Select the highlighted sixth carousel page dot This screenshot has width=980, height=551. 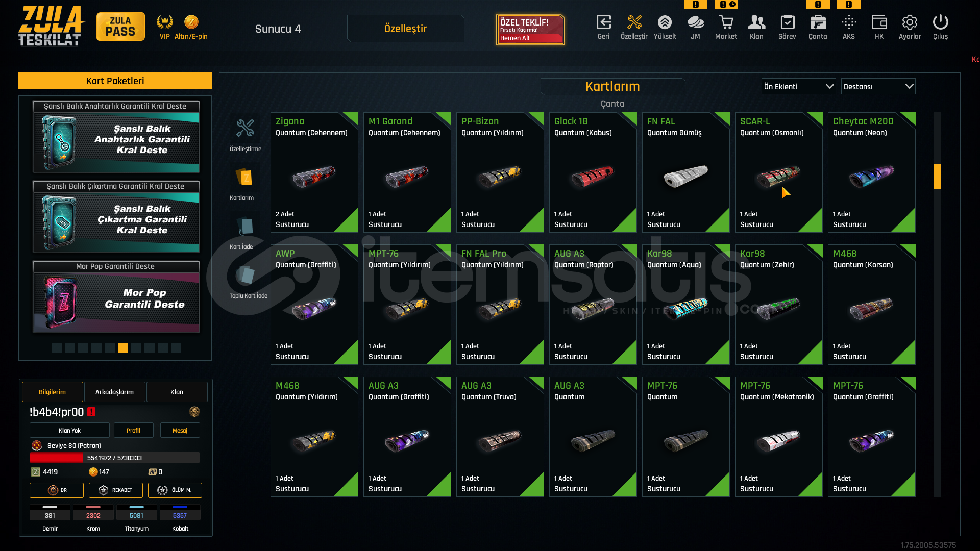(x=123, y=348)
